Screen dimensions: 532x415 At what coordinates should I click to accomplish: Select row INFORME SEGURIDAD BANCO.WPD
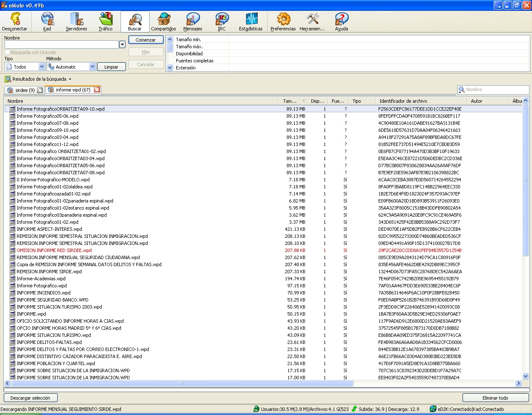[263, 300]
